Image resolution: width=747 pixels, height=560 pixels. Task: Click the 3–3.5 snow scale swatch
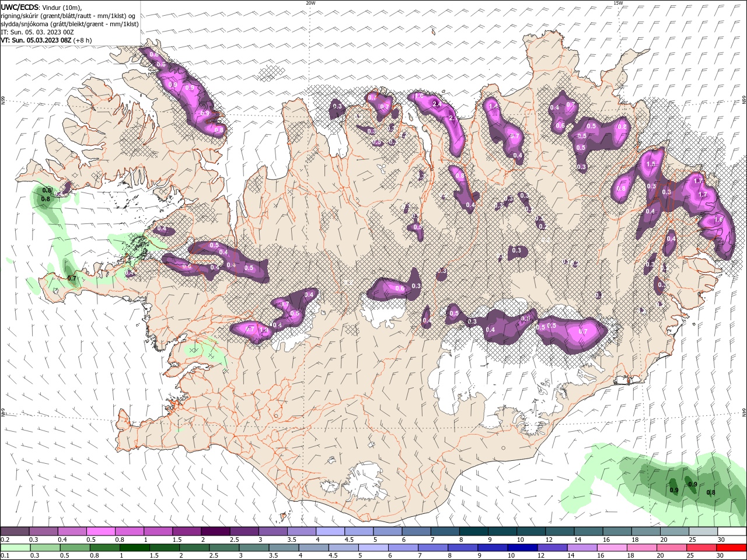coord(273,531)
